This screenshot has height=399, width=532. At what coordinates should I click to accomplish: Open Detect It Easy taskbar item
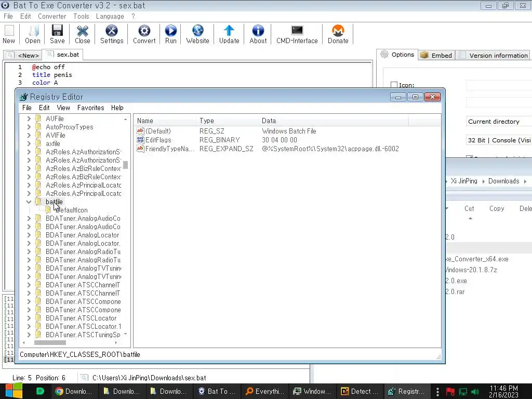tap(361, 391)
